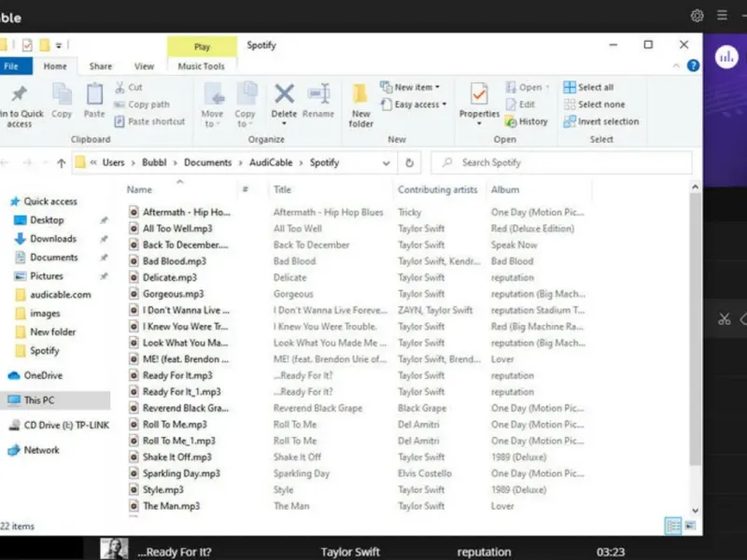Expand address bar history dropdown
The image size is (747, 560).
point(387,162)
